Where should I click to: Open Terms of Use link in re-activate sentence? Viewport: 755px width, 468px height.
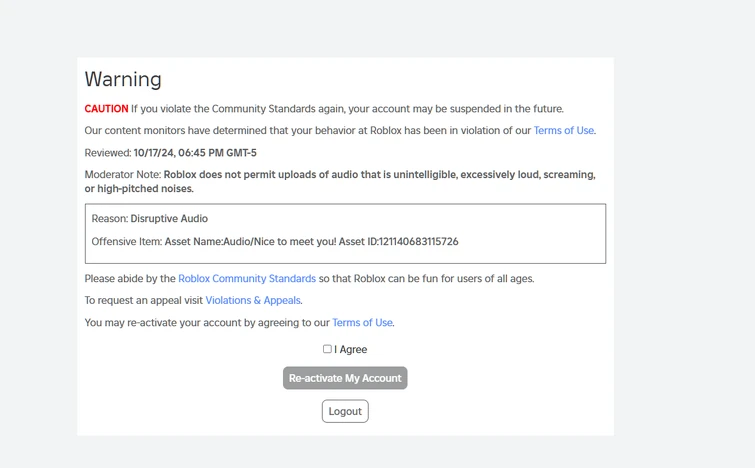[x=362, y=322]
